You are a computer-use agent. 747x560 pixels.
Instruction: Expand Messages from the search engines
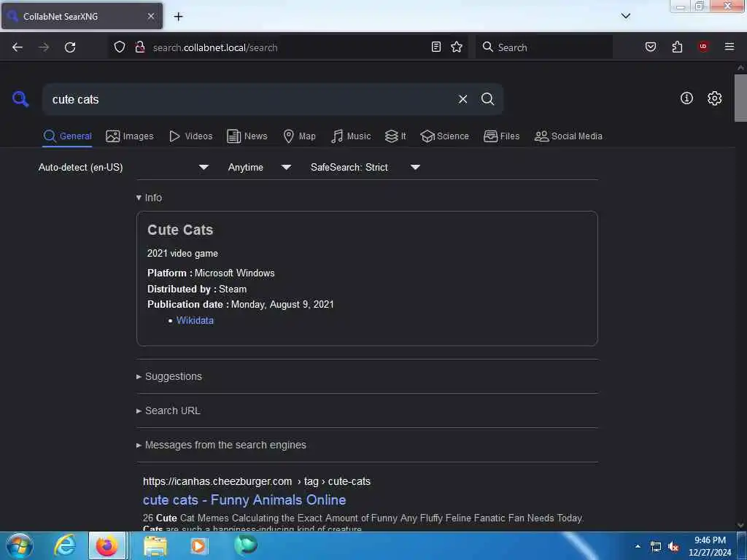pyautogui.click(x=221, y=445)
